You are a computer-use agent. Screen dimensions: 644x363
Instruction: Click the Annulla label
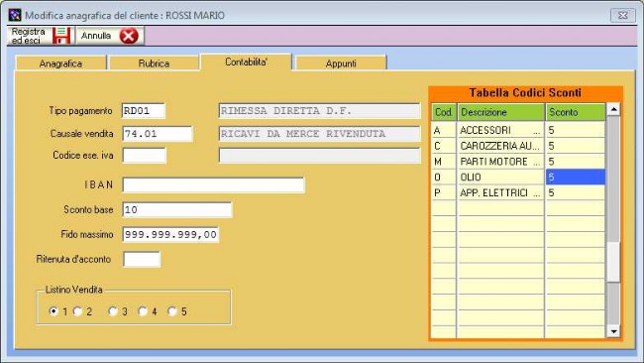pyautogui.click(x=96, y=36)
